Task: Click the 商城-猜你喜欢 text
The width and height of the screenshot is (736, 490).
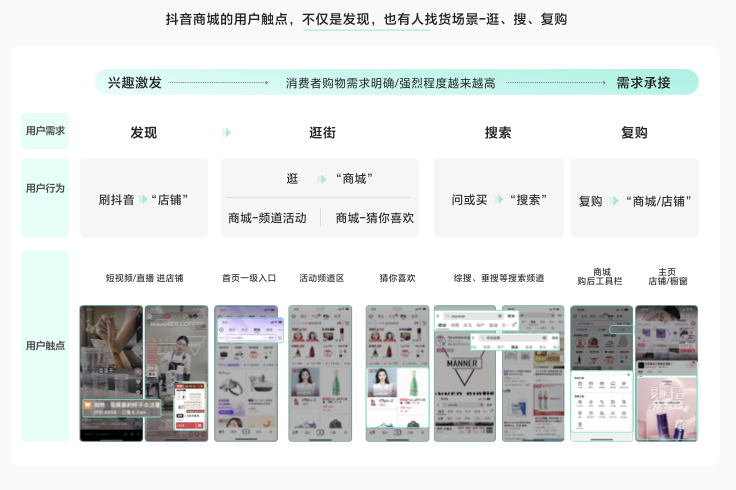Action: [x=374, y=218]
